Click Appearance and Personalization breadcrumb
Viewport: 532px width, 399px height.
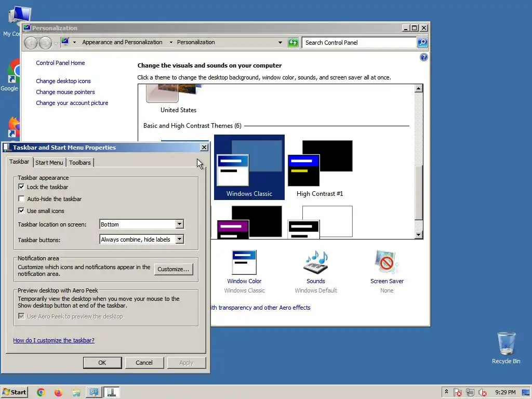click(x=122, y=42)
